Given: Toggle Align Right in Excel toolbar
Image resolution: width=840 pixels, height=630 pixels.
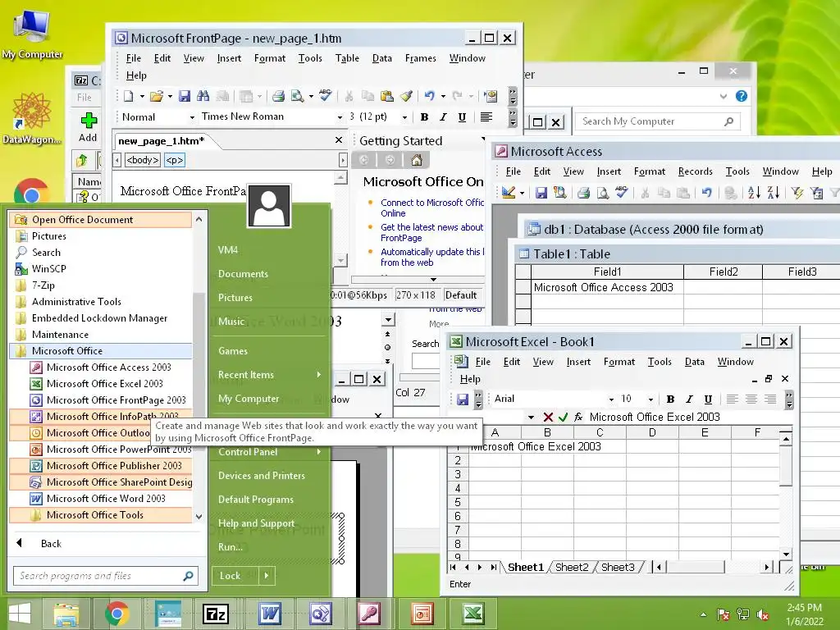Looking at the screenshot, I should (x=770, y=399).
